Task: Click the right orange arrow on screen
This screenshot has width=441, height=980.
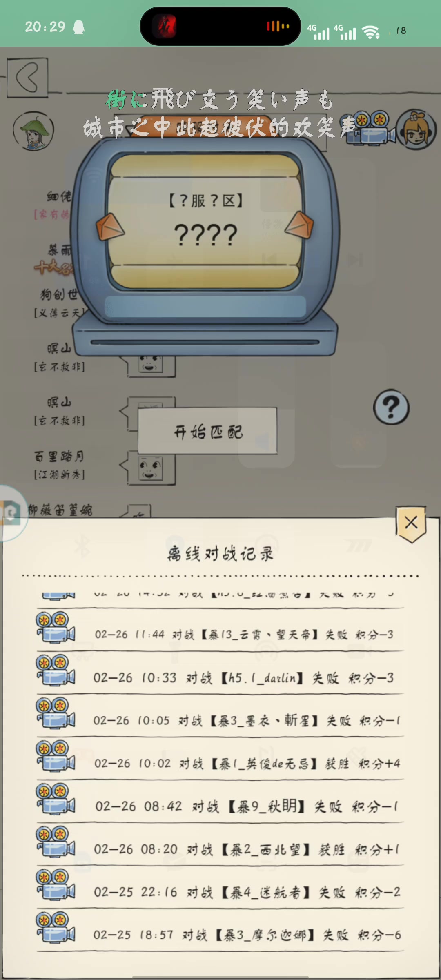Action: coord(299,225)
